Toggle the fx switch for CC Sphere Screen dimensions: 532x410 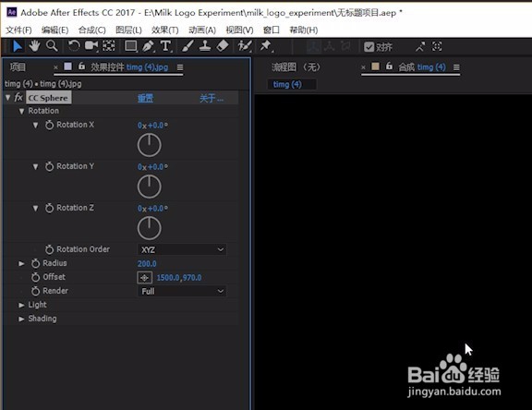[18, 98]
